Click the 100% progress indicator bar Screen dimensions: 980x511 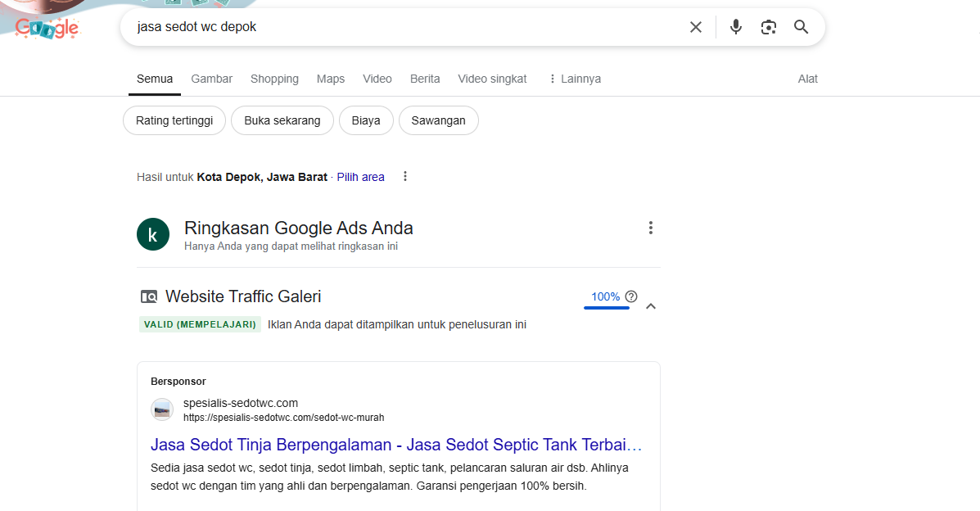[x=606, y=307]
